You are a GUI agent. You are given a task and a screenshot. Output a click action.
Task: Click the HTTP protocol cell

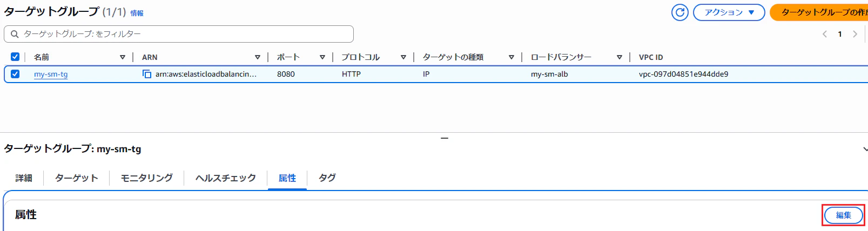[x=351, y=74]
